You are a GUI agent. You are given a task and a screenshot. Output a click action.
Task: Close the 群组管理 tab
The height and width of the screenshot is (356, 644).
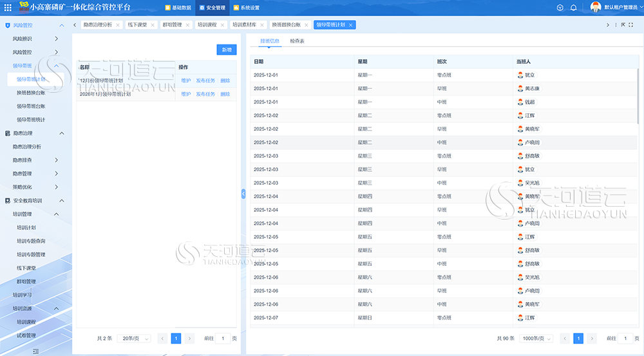click(187, 25)
